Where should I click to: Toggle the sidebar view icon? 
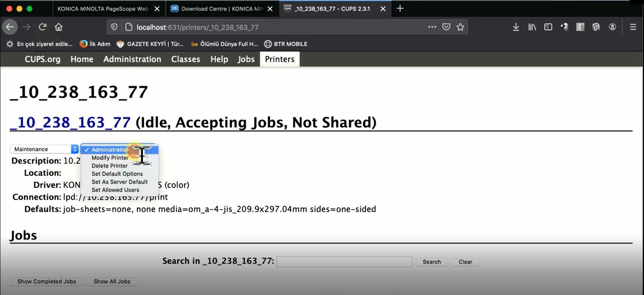[x=548, y=27]
